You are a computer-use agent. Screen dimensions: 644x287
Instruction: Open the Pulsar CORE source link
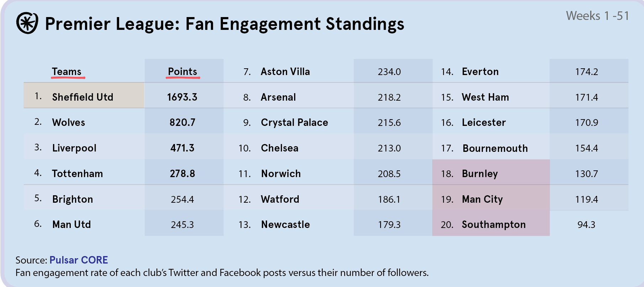(79, 260)
